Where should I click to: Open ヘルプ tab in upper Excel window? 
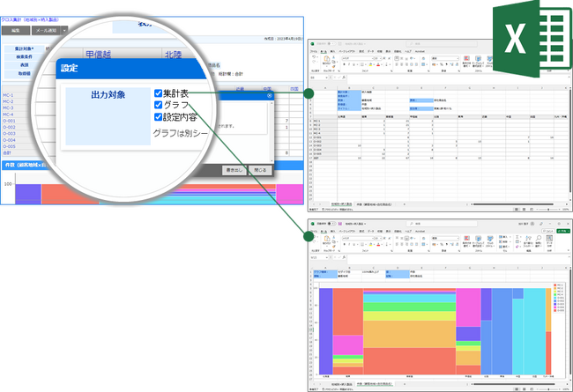(x=408, y=51)
